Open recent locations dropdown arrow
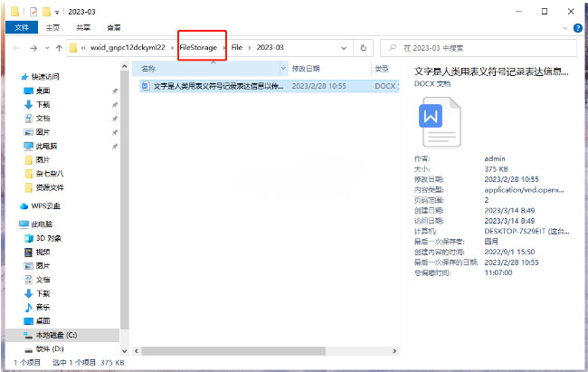This screenshot has width=588, height=372. pyautogui.click(x=47, y=48)
